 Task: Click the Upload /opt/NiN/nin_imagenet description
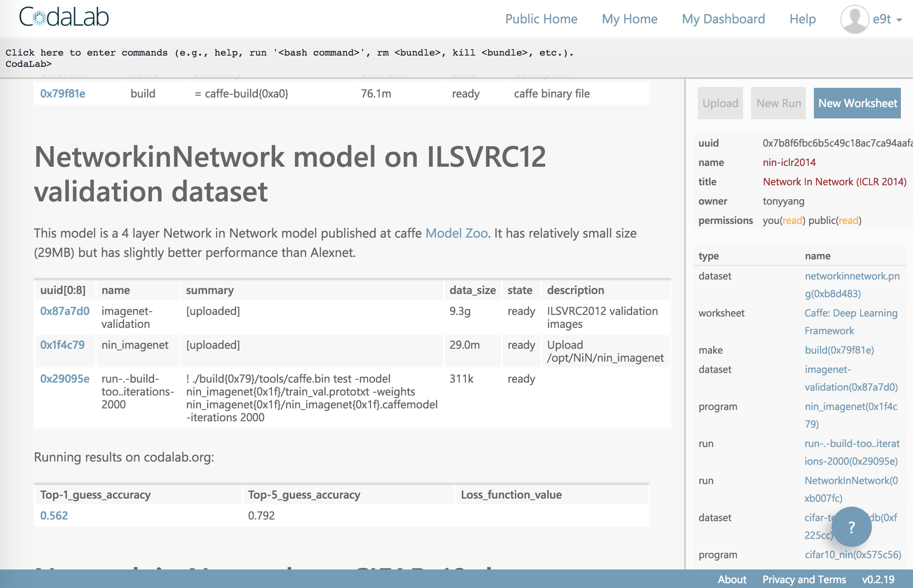coord(605,351)
